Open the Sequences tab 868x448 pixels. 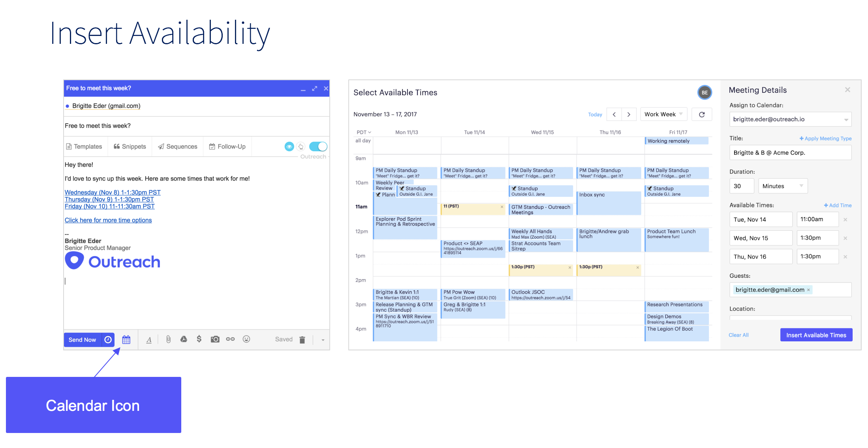coord(177,146)
